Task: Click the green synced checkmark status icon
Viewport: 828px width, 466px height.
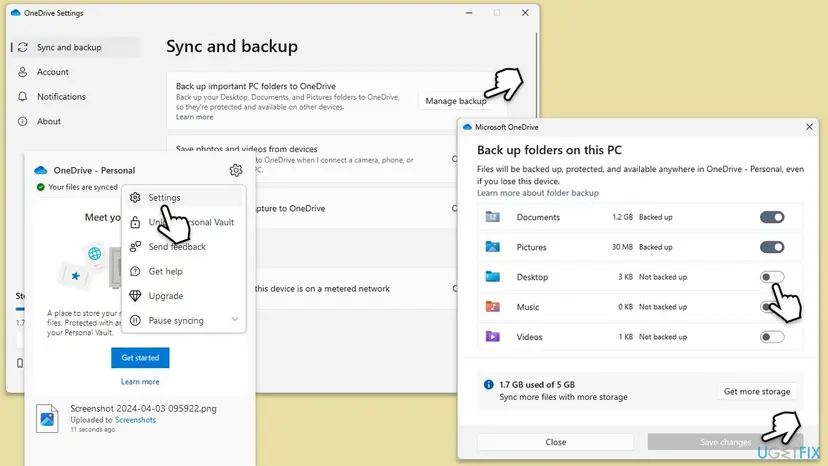Action: click(41, 187)
